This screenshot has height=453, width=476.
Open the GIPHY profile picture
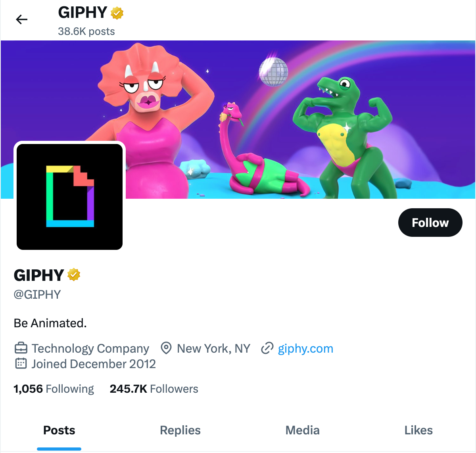click(x=69, y=197)
